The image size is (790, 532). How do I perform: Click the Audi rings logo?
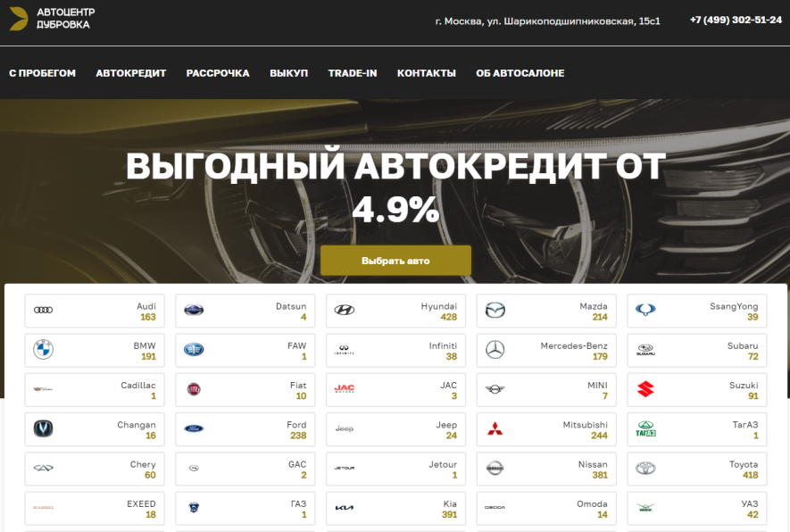(43, 310)
